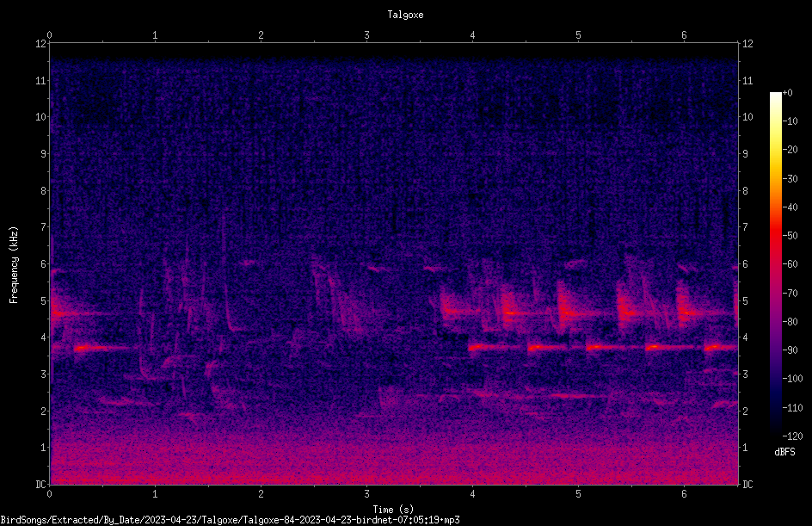
Task: Click the 3 second label on top axis
Action: coord(366,35)
